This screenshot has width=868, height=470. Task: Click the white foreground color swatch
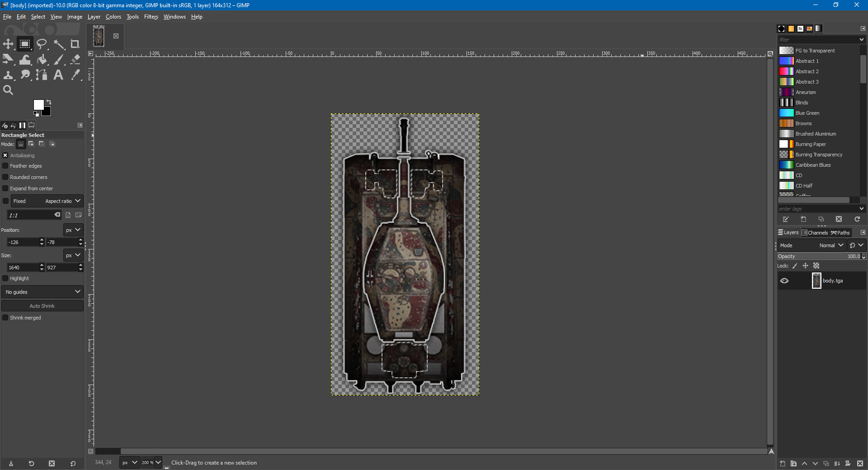click(x=38, y=104)
